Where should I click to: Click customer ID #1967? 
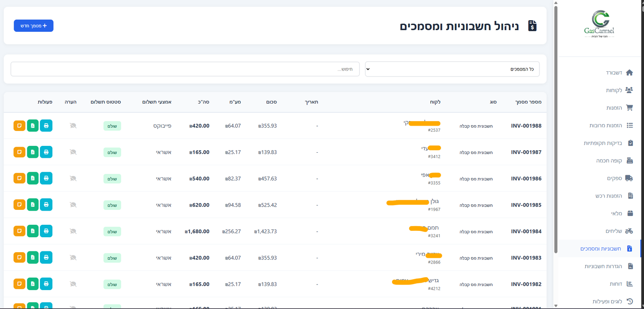click(x=434, y=209)
